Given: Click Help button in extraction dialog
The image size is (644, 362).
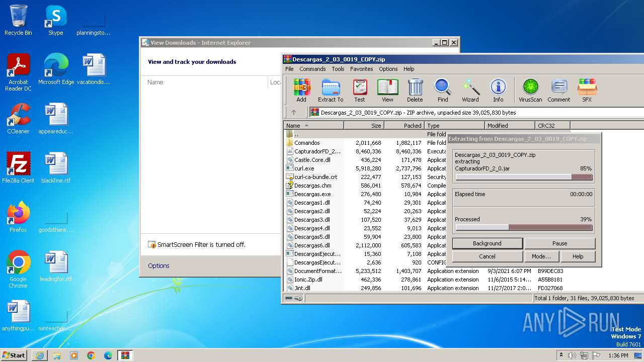Looking at the screenshot, I should point(578,256).
